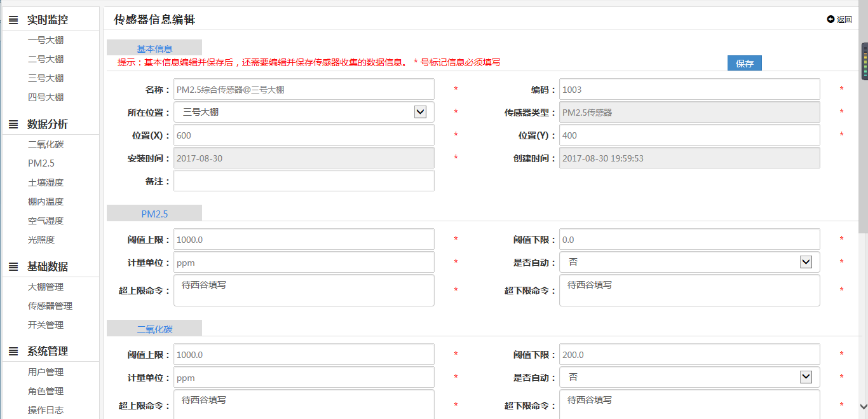Switch to the 基本信息 section tab
The image size is (868, 419).
click(x=154, y=48)
